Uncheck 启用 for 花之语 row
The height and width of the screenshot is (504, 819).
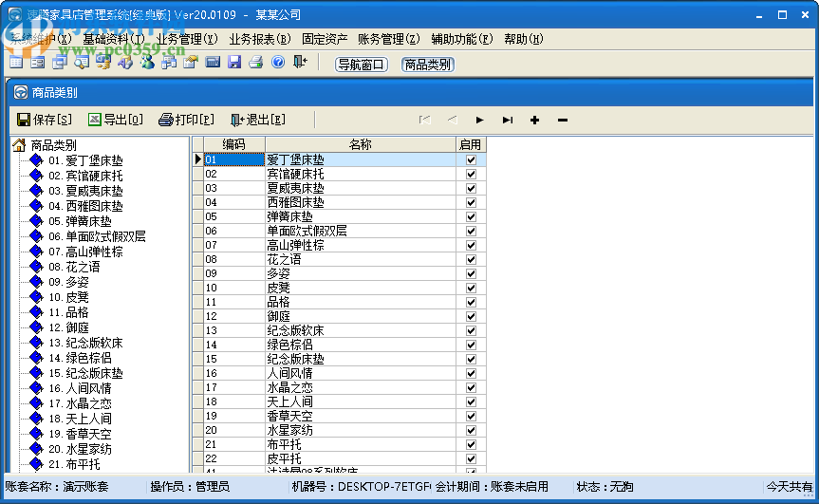471,259
